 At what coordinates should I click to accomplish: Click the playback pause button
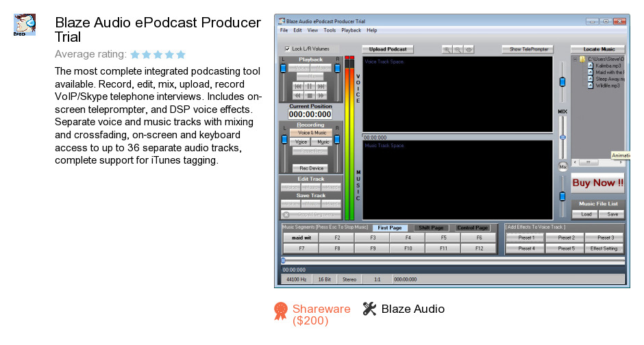(310, 86)
